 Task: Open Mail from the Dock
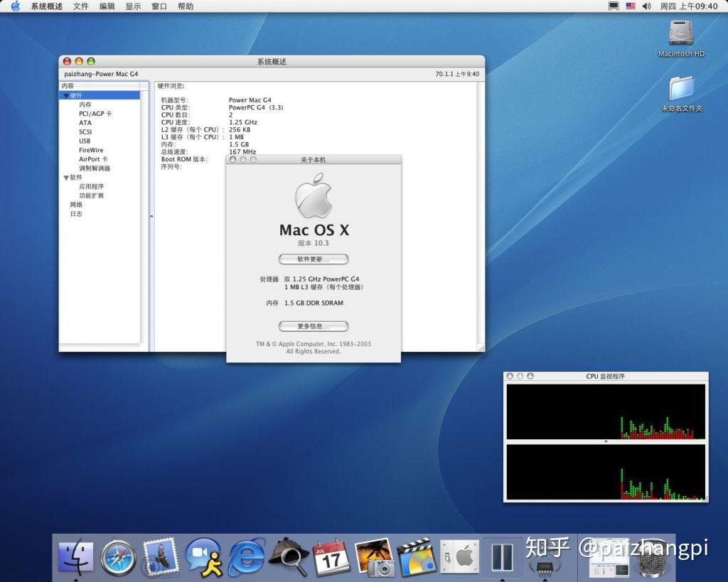click(x=160, y=558)
